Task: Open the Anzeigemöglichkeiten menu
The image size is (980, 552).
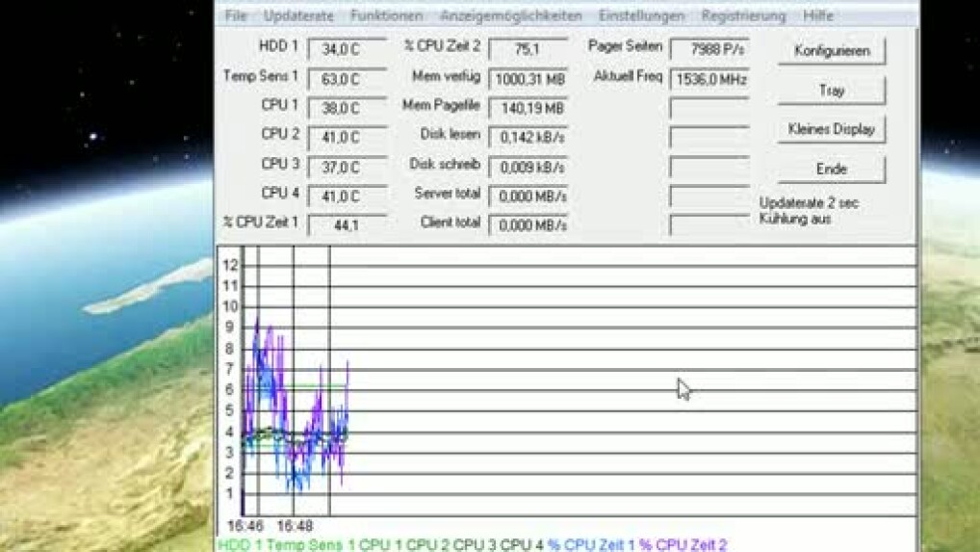Action: (510, 16)
